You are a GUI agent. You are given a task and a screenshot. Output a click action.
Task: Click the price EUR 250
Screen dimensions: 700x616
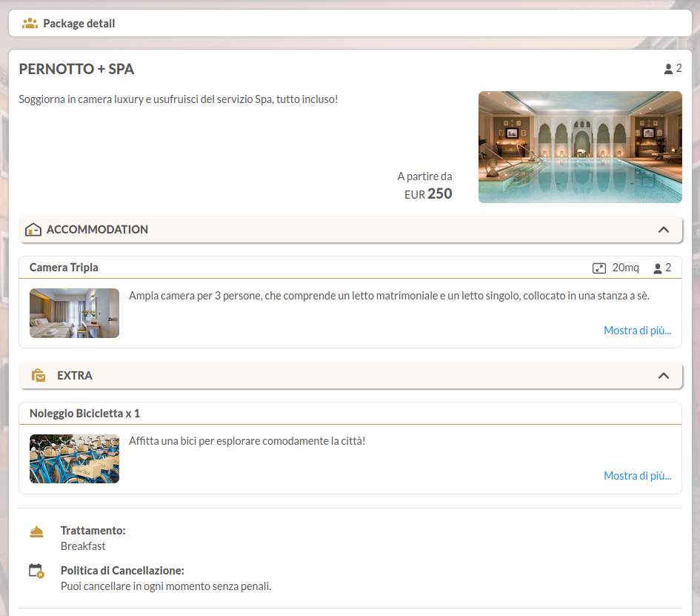[x=428, y=194]
